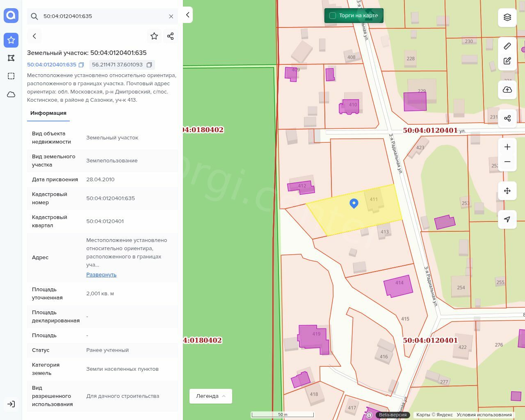The image size is (525, 420).
Task: Copy the cadastral number 50:04:0120401:635
Action: click(81, 65)
